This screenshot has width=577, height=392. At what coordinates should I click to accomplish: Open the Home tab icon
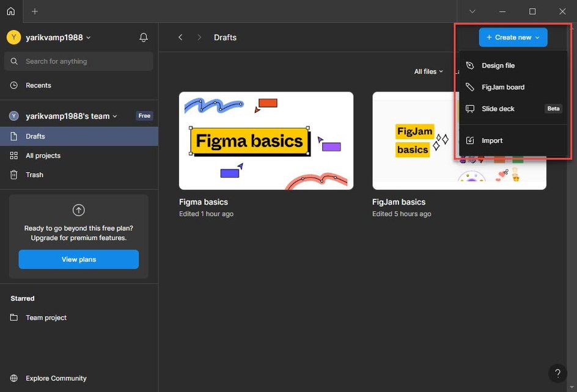[x=11, y=12]
